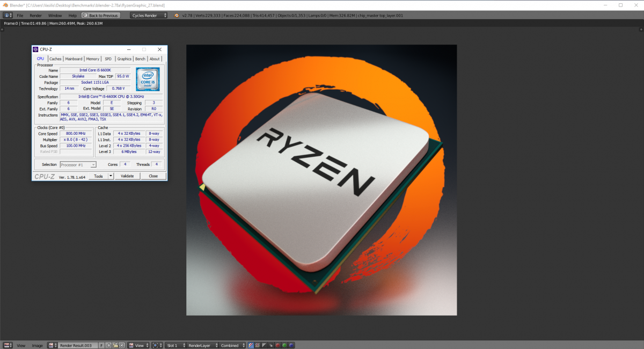
Task: Open the Cycles Render engine dropdown
Action: pyautogui.click(x=148, y=16)
